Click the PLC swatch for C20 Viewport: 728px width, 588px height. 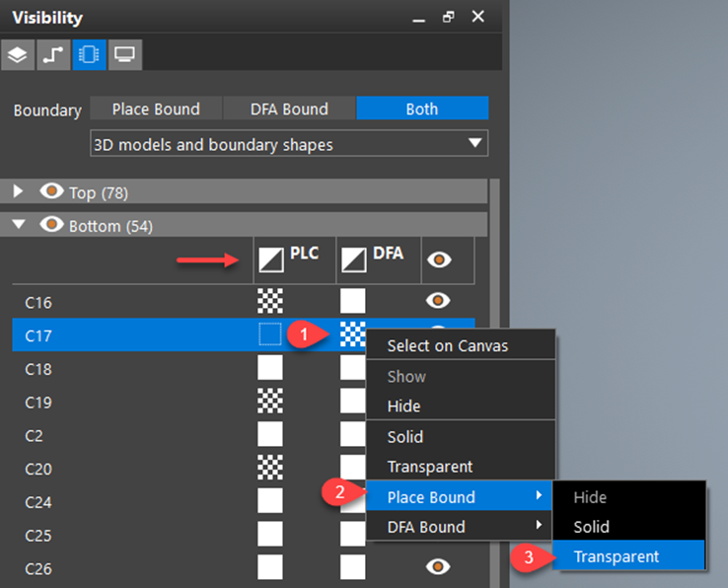click(270, 468)
